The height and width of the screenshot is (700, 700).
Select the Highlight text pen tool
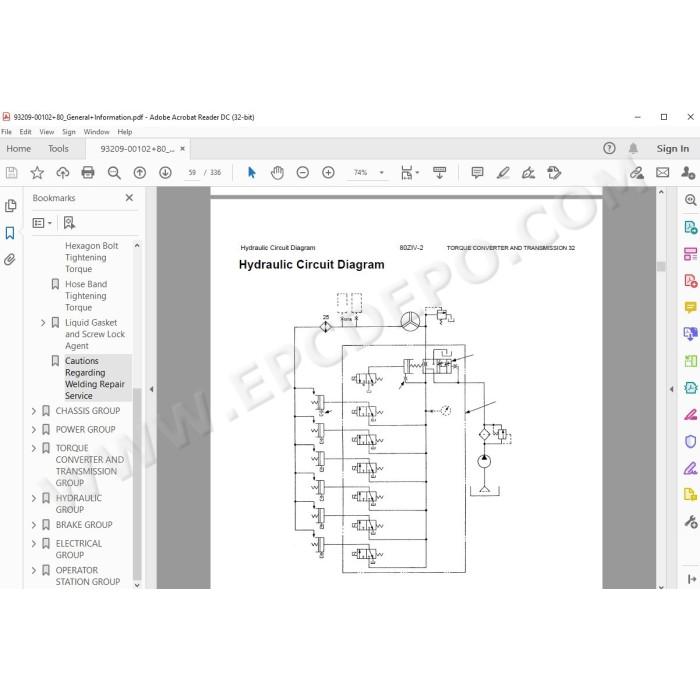tap(503, 173)
